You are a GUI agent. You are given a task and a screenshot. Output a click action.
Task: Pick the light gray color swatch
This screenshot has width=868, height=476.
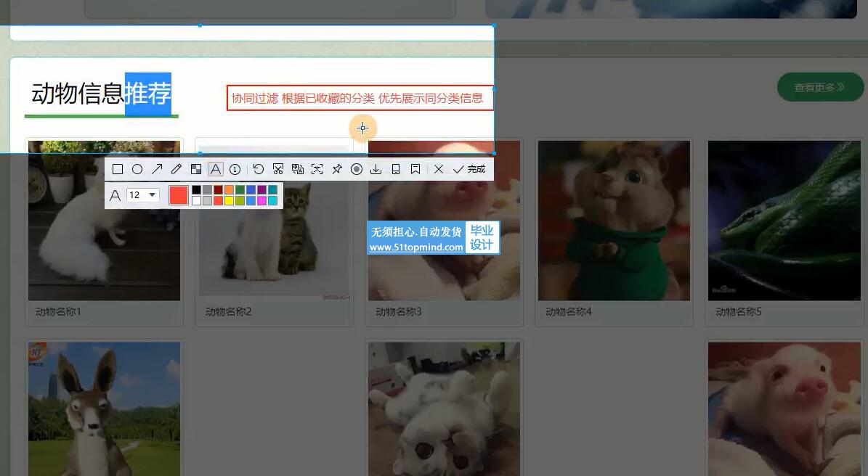tap(207, 201)
